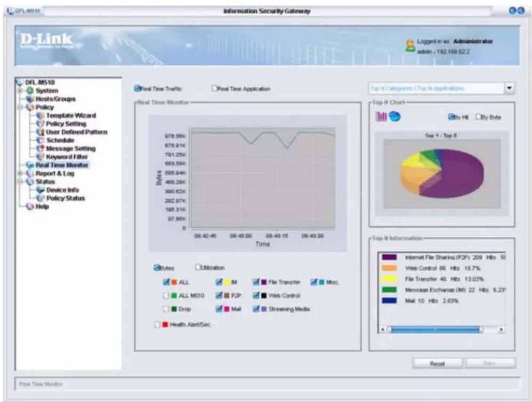Click the Status icon in tree
Viewport: 532px width, 402px height.
tap(30, 181)
